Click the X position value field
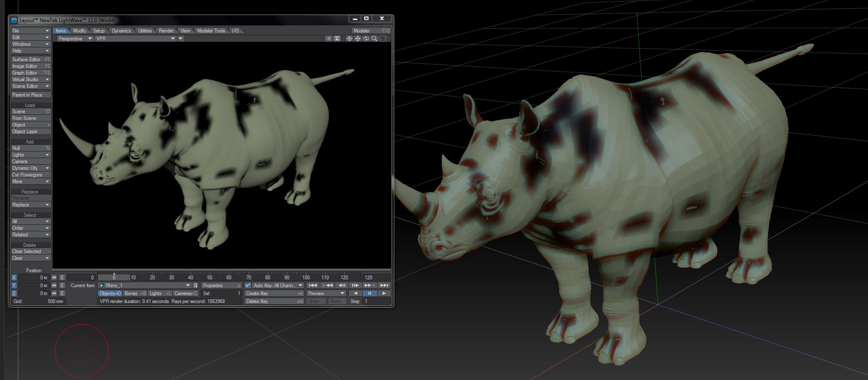 [x=34, y=278]
